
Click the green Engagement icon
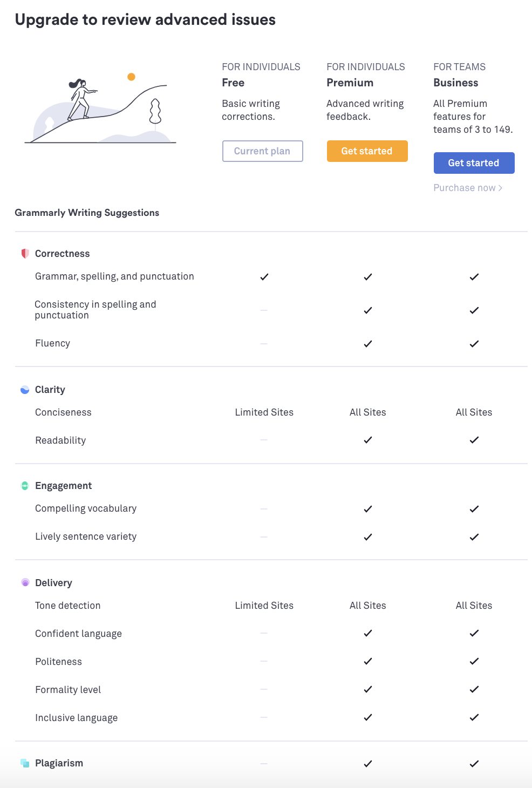[x=25, y=486]
